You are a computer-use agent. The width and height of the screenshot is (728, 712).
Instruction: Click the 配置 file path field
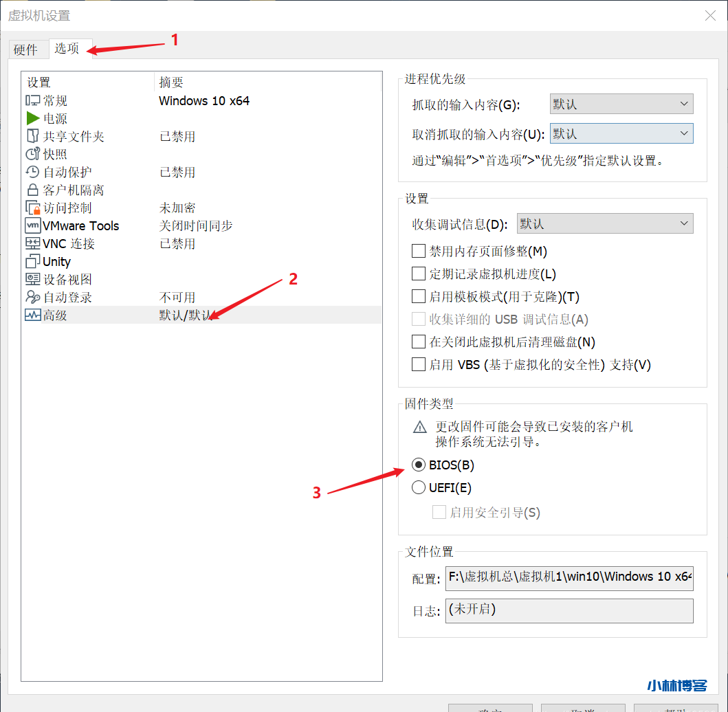click(569, 577)
